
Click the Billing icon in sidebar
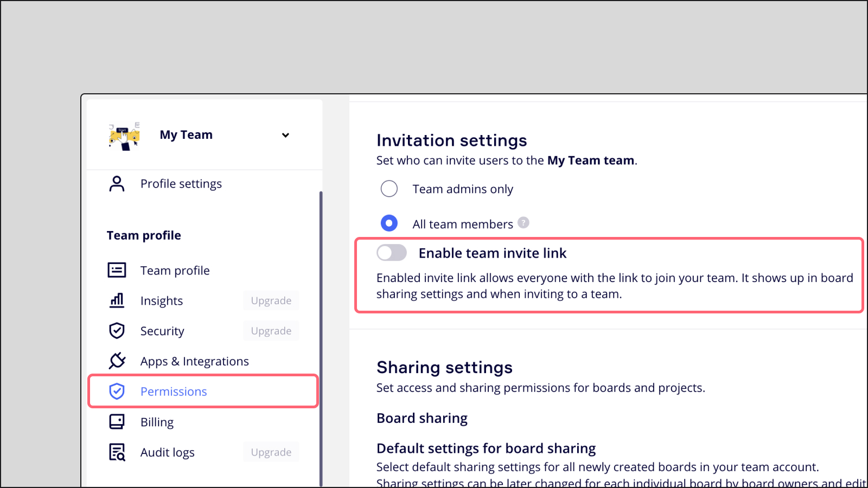(x=117, y=422)
